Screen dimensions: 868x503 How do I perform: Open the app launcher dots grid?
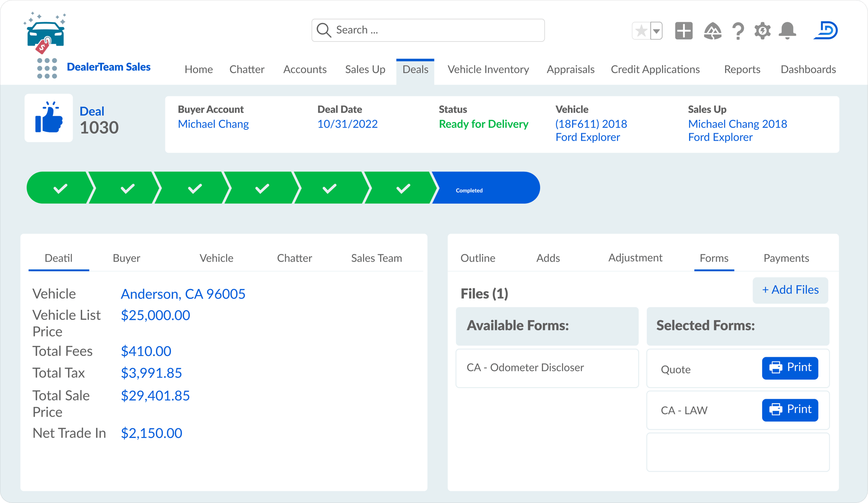click(x=47, y=69)
